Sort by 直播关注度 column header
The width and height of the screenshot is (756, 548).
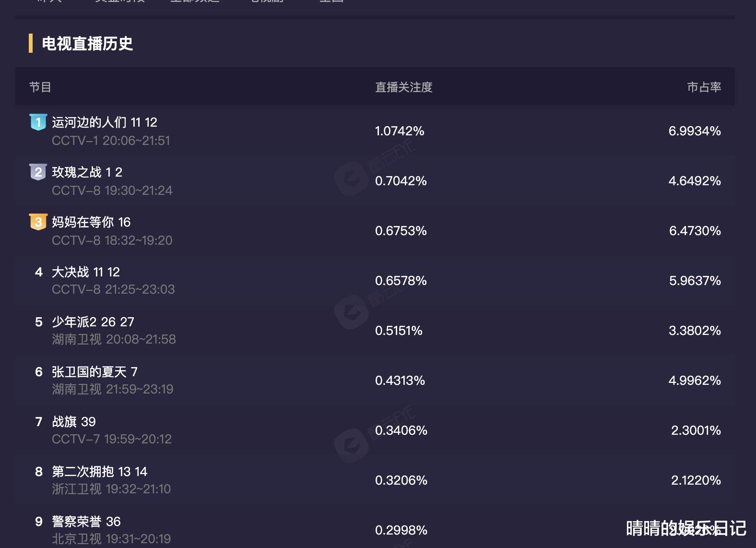[x=404, y=87]
